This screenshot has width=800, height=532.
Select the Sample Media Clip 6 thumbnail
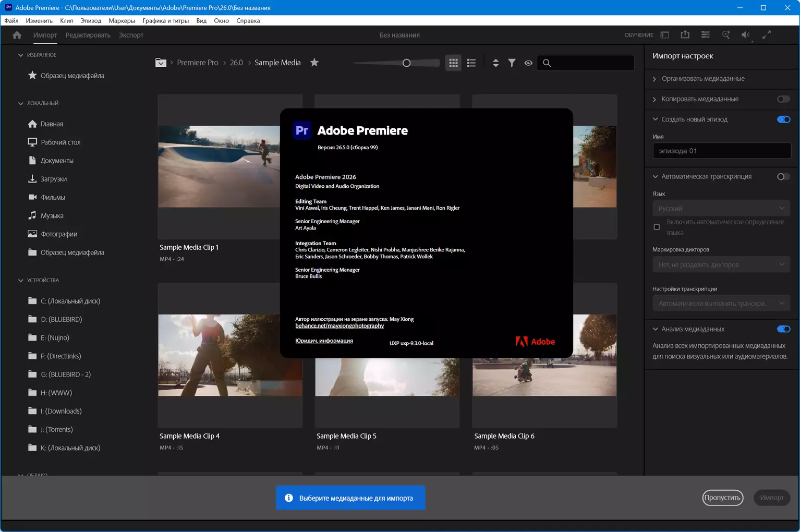point(544,355)
